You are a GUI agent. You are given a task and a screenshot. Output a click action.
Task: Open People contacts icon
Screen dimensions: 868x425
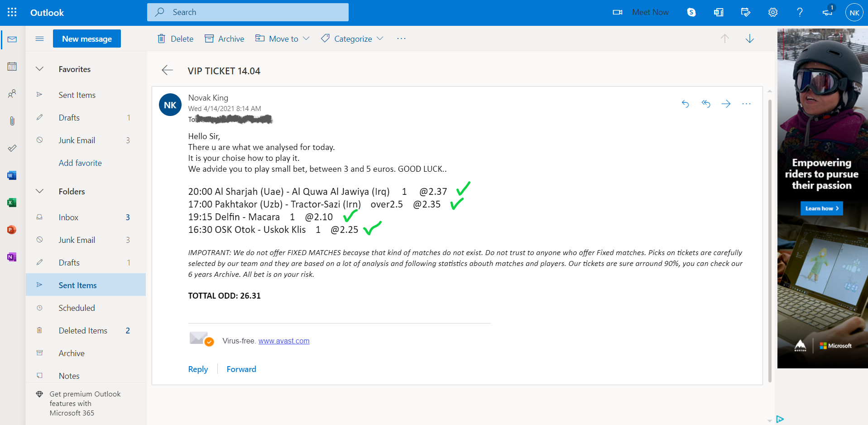coord(12,94)
